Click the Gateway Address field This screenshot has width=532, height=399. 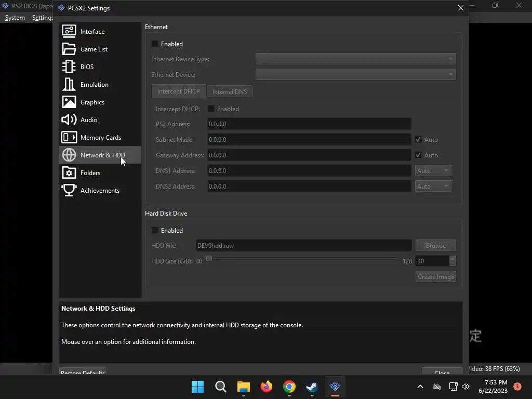pos(309,155)
